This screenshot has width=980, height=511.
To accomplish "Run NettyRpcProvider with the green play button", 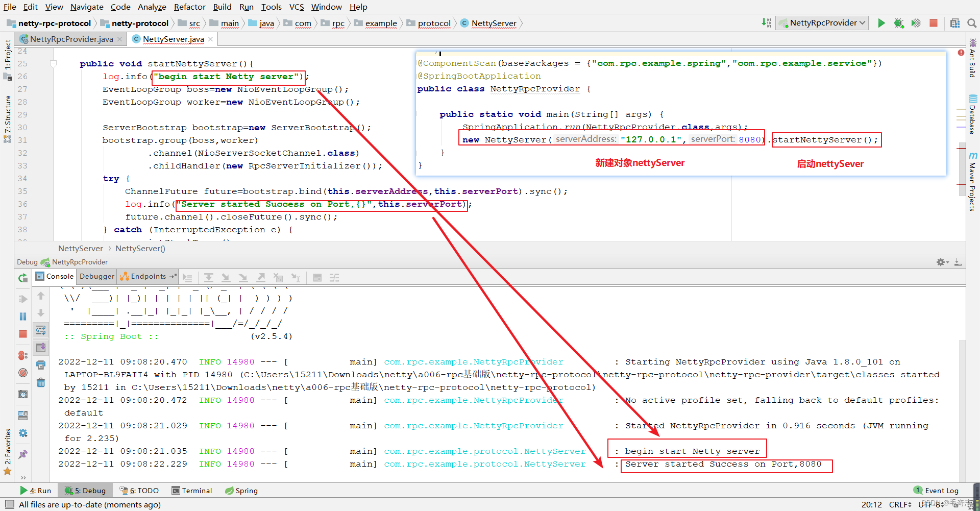I will point(881,23).
